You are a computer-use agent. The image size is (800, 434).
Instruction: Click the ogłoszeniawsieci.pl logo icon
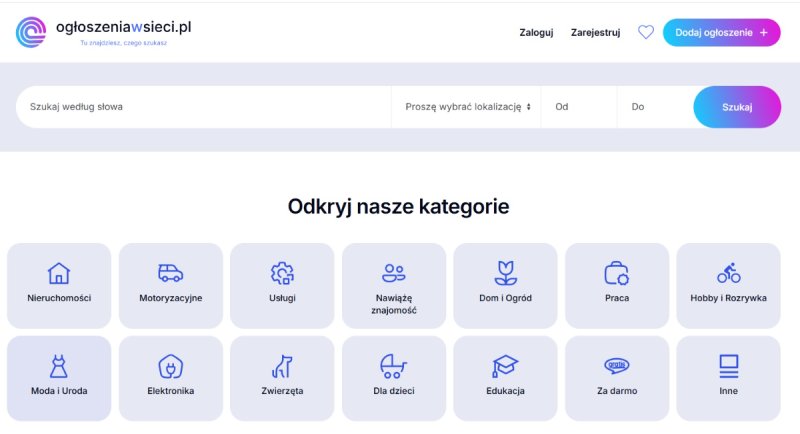pyautogui.click(x=31, y=32)
